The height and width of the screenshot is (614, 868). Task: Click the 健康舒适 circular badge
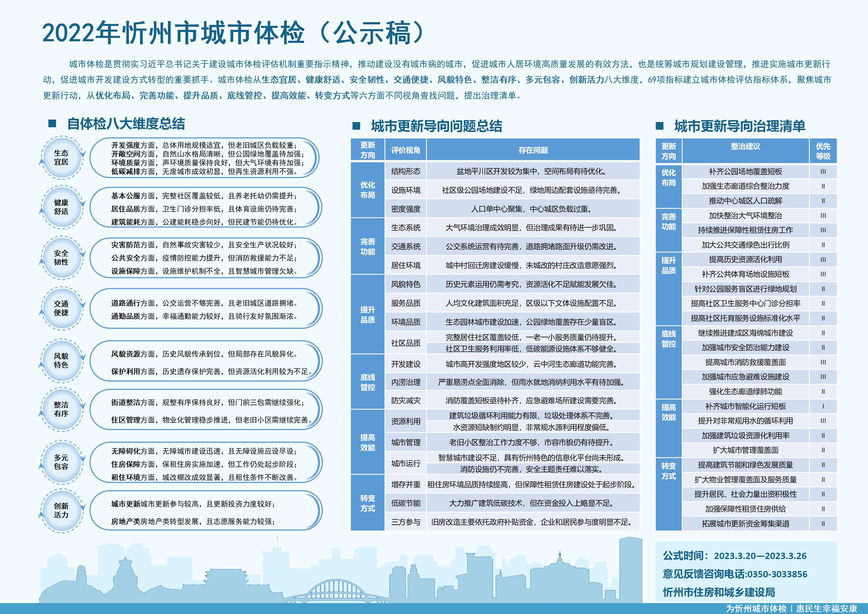click(x=61, y=207)
